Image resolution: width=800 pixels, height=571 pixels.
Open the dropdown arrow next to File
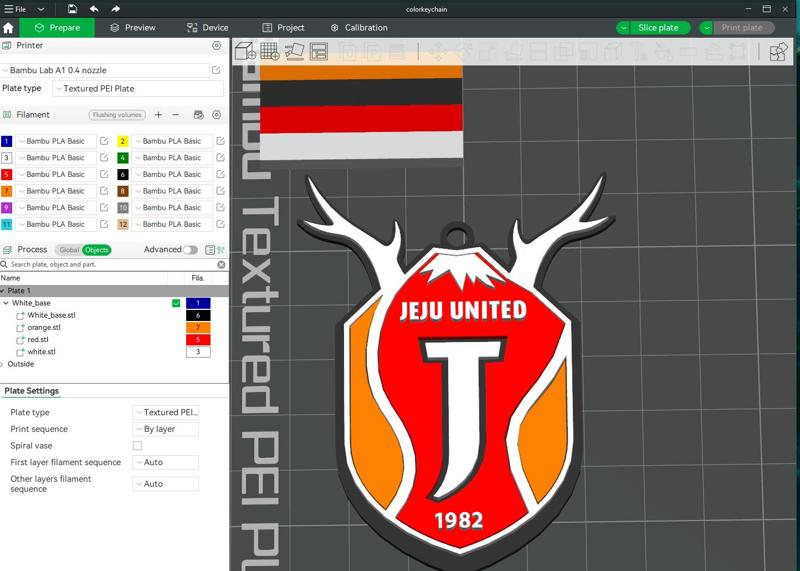pyautogui.click(x=41, y=9)
